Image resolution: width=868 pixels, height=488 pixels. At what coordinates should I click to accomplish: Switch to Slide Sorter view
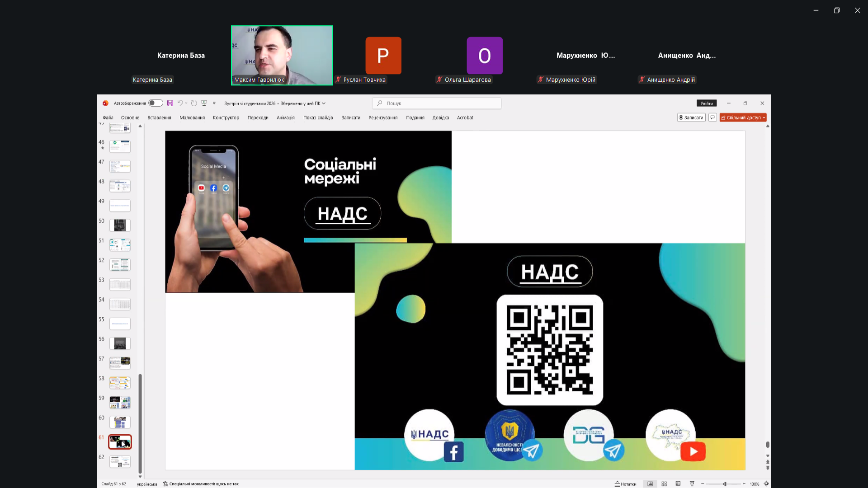[x=664, y=484]
